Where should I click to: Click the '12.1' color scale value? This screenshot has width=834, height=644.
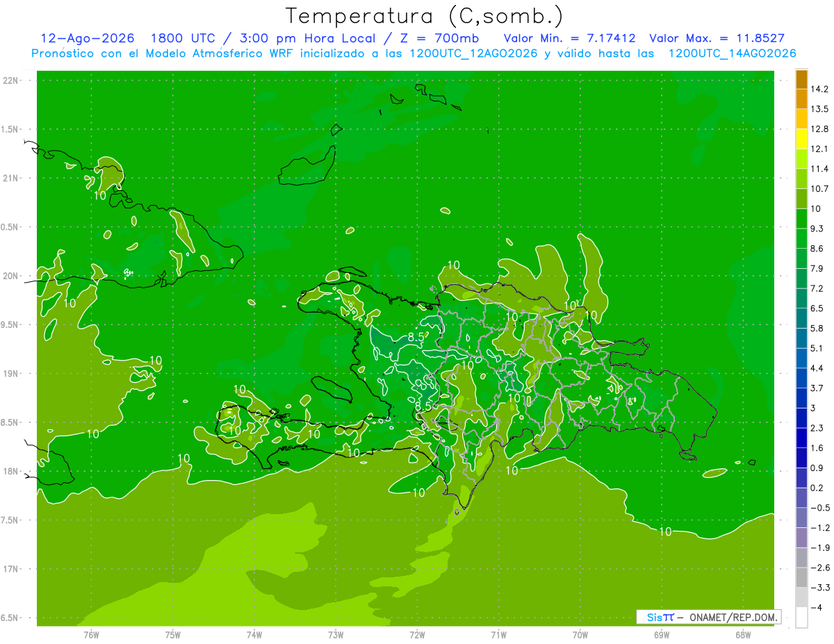tap(820, 149)
